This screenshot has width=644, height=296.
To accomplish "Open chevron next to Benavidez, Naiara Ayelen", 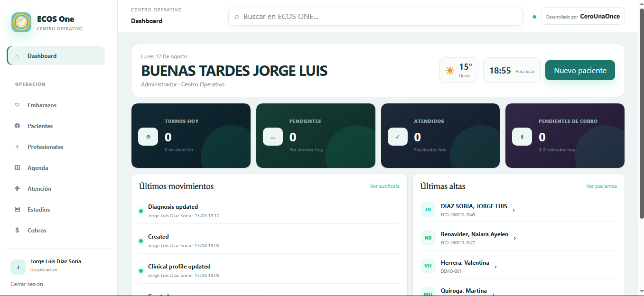I will pyautogui.click(x=515, y=238).
